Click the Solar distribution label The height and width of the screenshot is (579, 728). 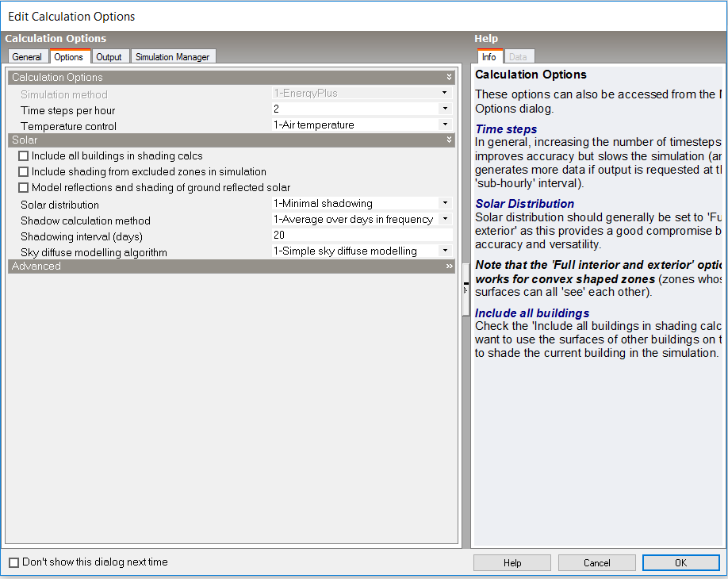[60, 205]
